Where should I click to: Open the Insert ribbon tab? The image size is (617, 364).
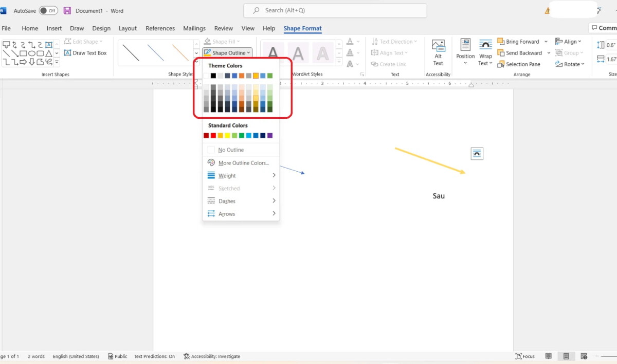(54, 28)
